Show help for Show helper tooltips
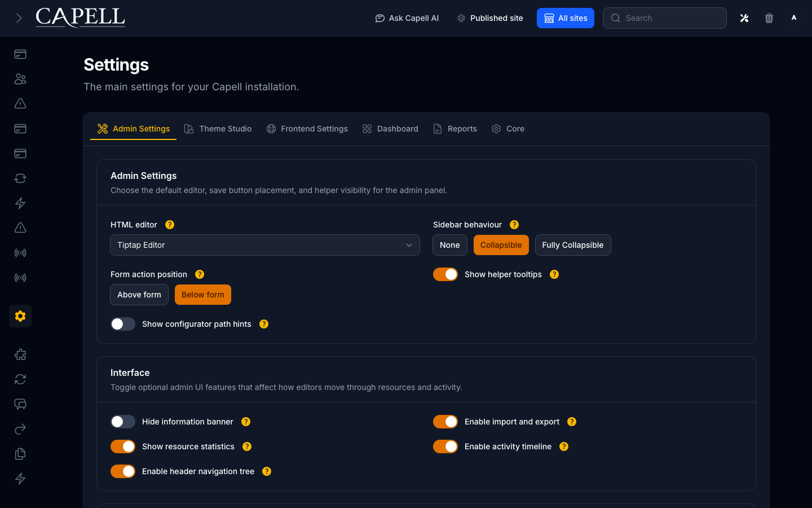The height and width of the screenshot is (508, 812). tap(554, 274)
